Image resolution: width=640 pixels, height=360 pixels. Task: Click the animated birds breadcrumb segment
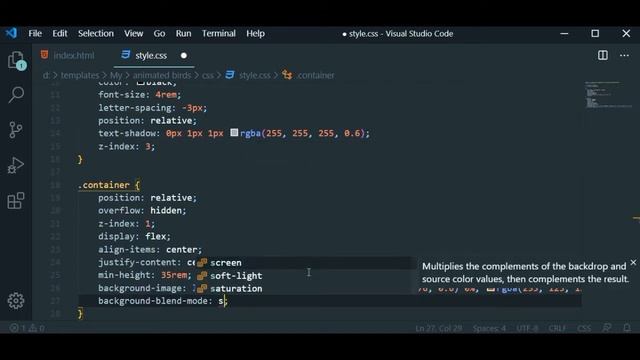[x=162, y=76]
